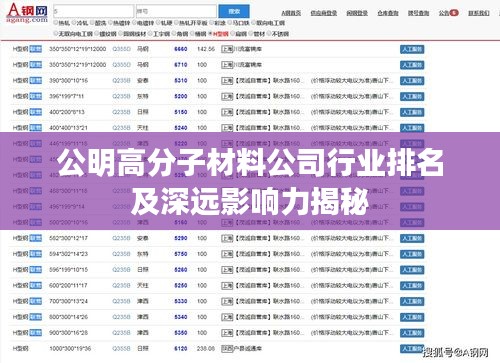Viewport: 500px width, 363px height.
Task: Select the blue tag in the 594*302*14*23 row
Action: 36,254
